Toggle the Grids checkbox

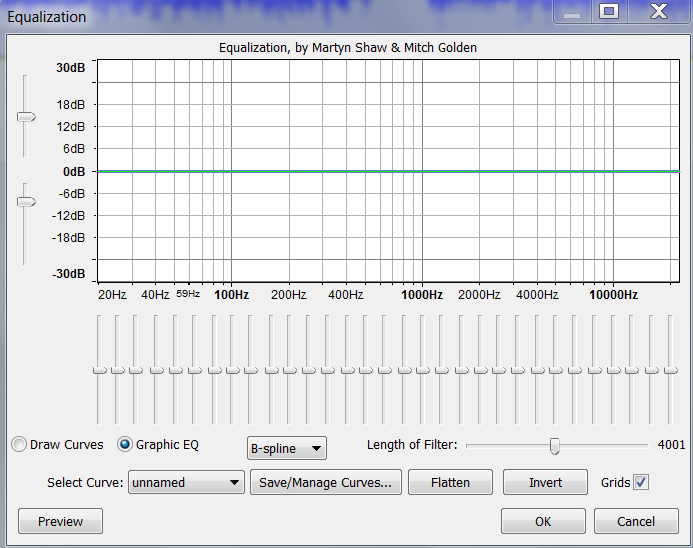[x=641, y=482]
